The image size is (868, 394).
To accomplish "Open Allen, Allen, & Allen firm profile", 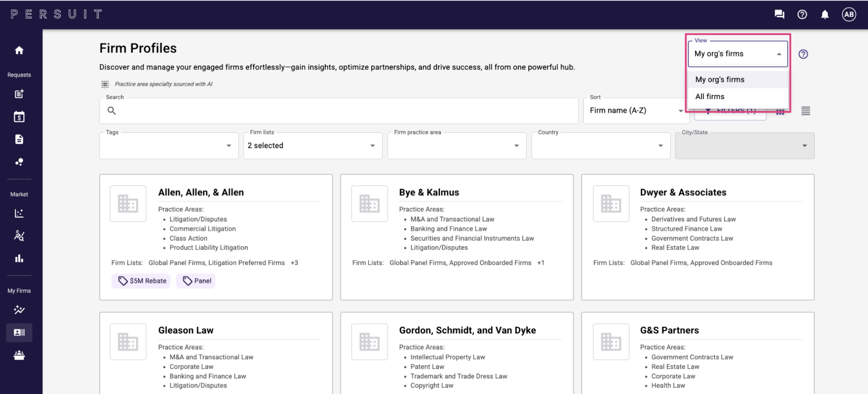I will [x=201, y=192].
